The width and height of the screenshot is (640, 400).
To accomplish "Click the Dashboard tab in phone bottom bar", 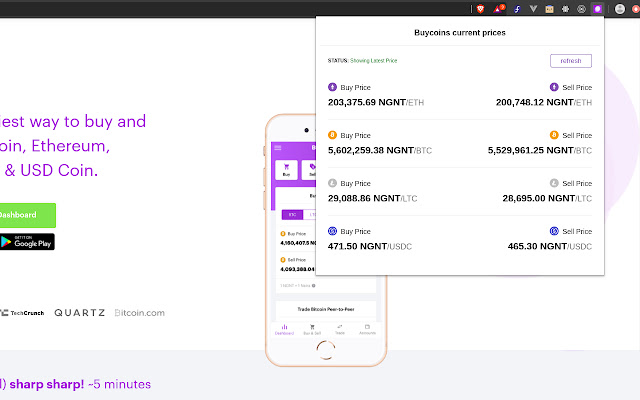I will [x=284, y=330].
